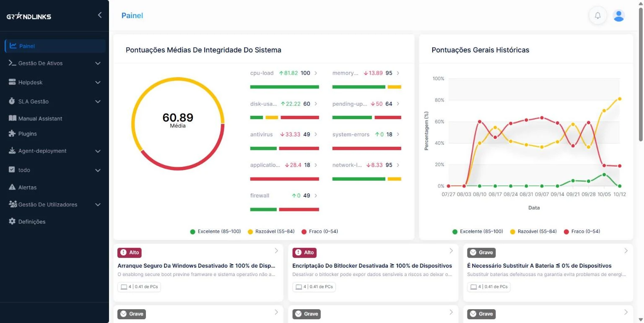The height and width of the screenshot is (323, 644).
Task: Click the system-errors red progress bar
Action: coord(367,148)
